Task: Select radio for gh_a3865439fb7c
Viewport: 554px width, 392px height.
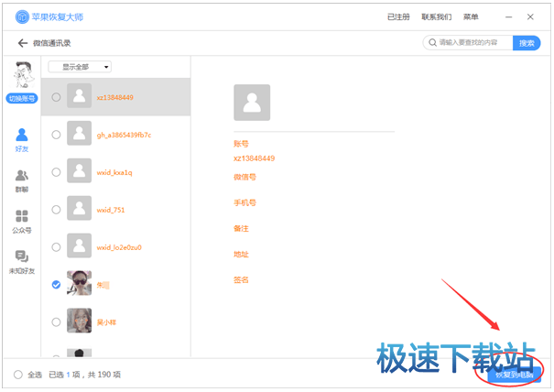Action: [56, 135]
